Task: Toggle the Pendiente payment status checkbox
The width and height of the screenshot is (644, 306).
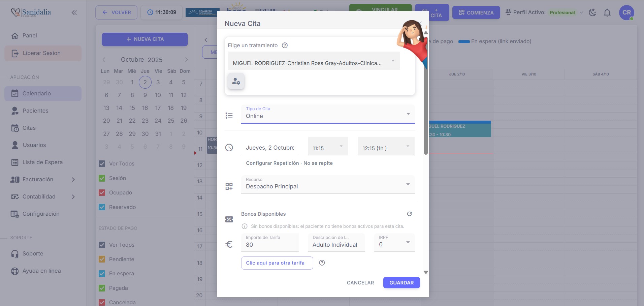Action: pyautogui.click(x=102, y=259)
